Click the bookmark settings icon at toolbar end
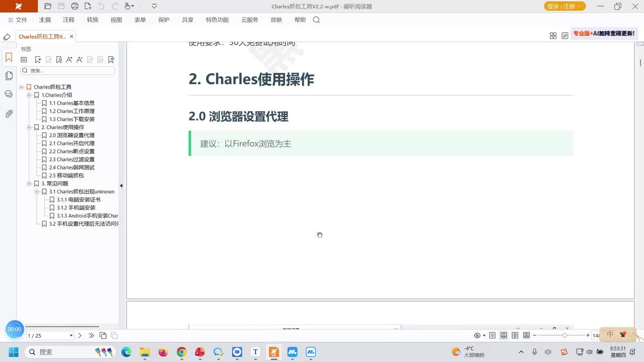 click(x=111, y=59)
